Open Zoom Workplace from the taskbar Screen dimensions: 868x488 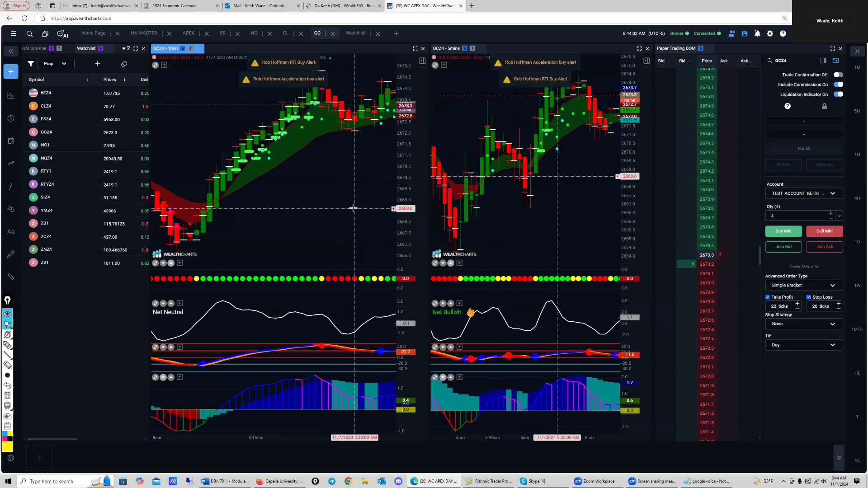click(594, 481)
